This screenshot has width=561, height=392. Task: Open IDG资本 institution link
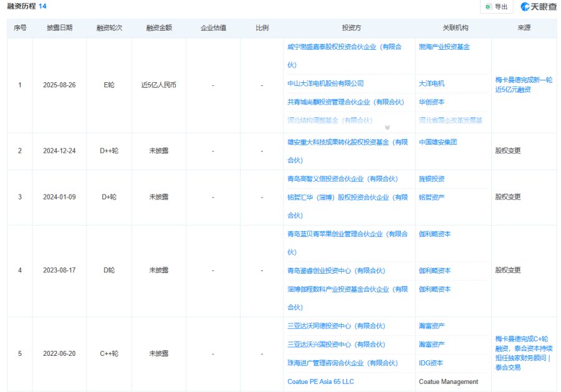coord(431,363)
